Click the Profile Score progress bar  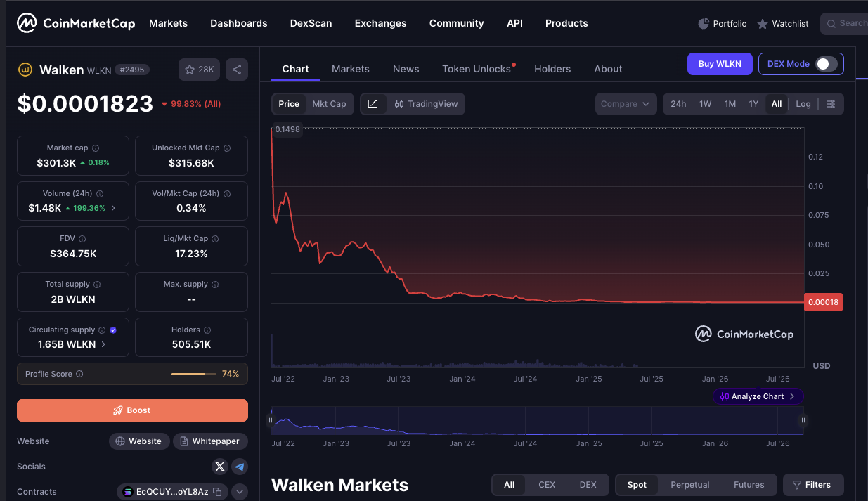pyautogui.click(x=193, y=374)
